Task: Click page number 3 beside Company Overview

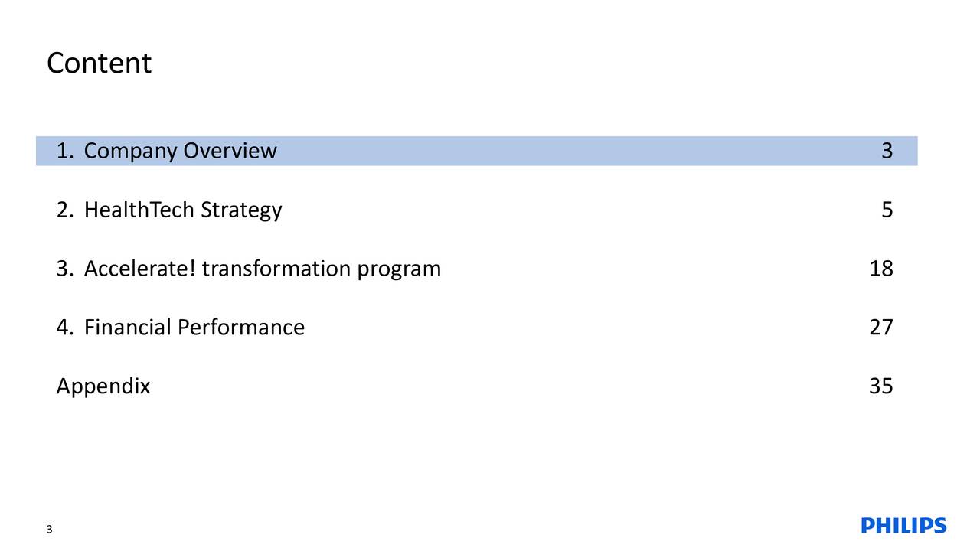Action: click(887, 152)
